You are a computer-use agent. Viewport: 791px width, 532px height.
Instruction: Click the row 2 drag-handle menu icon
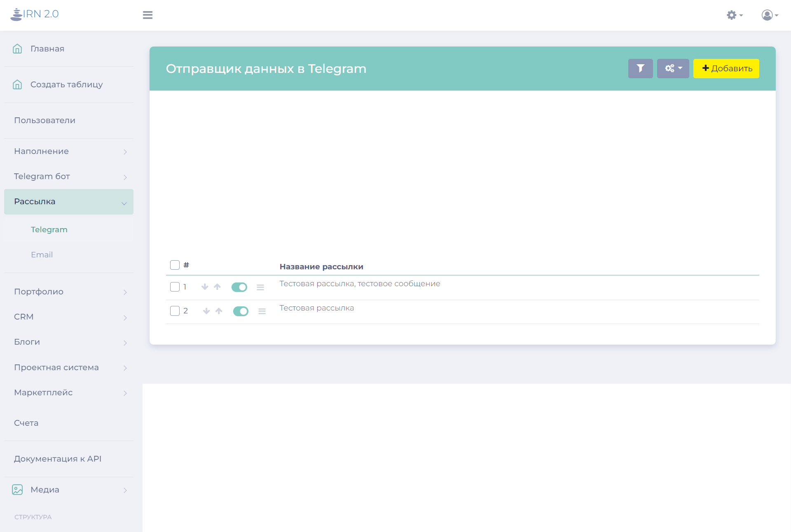[x=262, y=311]
